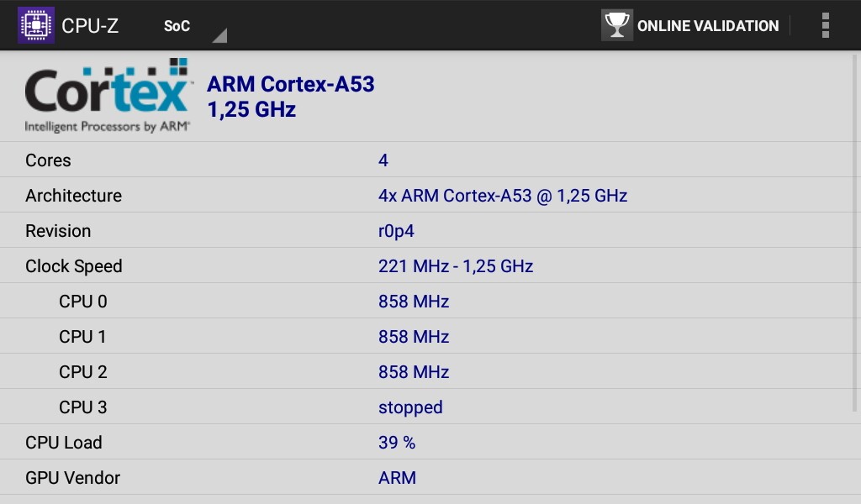Tap the CPU-Z title text
This screenshot has height=504, width=861.
click(90, 26)
